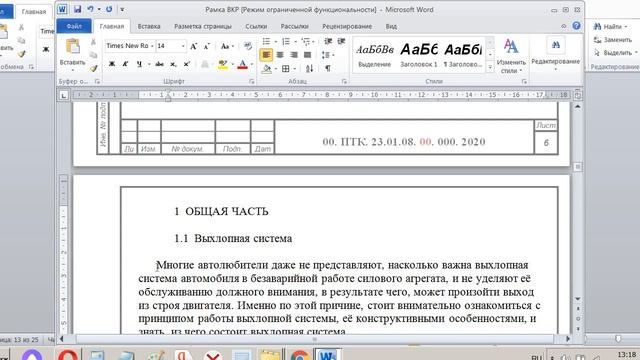Expand the multilevel list options

tap(313, 42)
